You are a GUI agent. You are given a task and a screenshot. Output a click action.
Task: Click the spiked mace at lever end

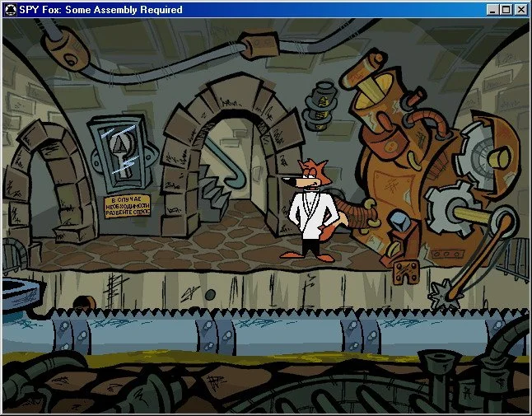tap(446, 295)
